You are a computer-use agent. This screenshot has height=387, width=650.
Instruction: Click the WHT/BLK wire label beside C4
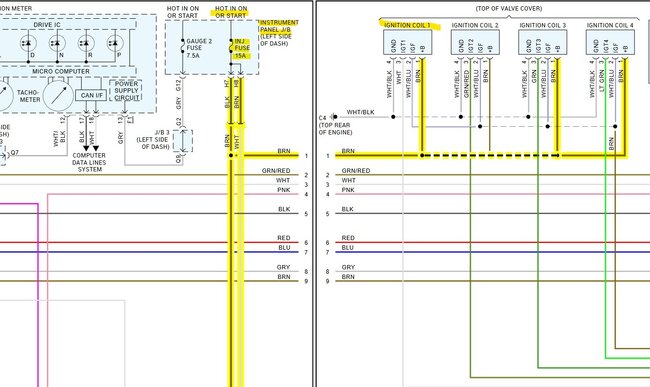pos(360,112)
